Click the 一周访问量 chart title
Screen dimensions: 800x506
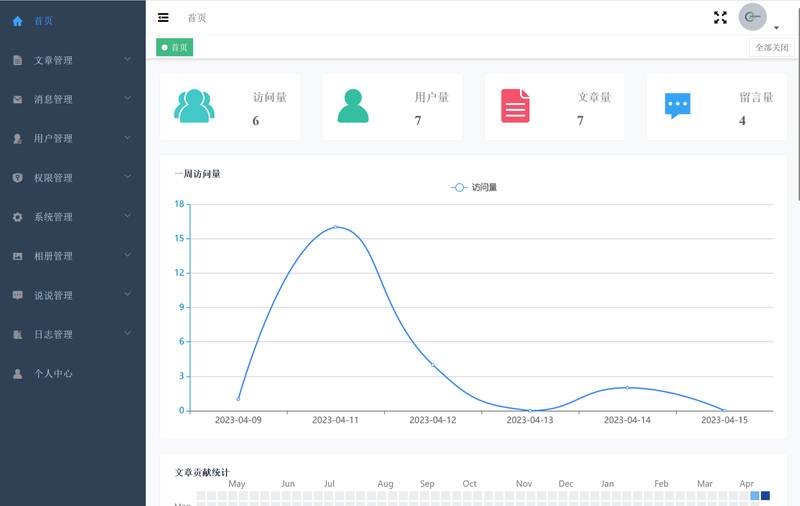point(197,174)
